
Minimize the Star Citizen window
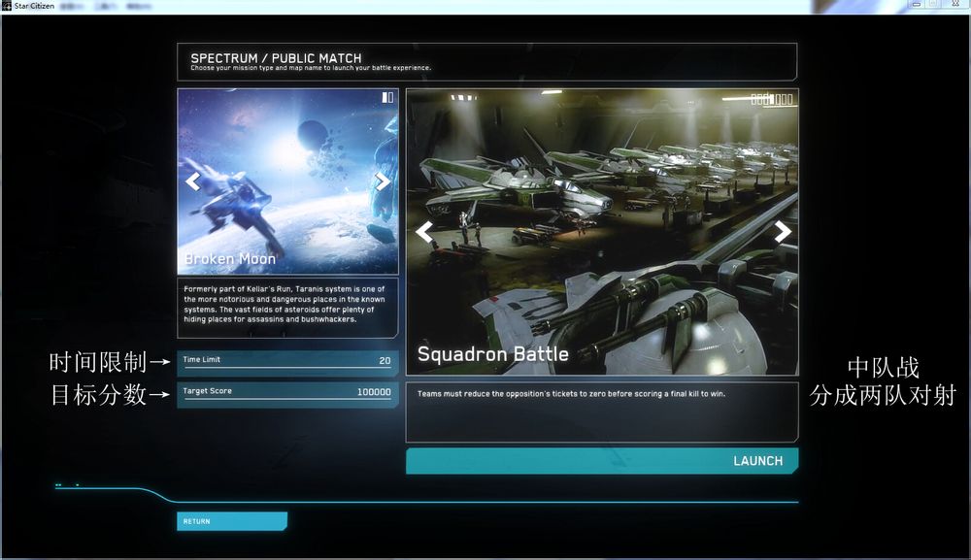(917, 4)
